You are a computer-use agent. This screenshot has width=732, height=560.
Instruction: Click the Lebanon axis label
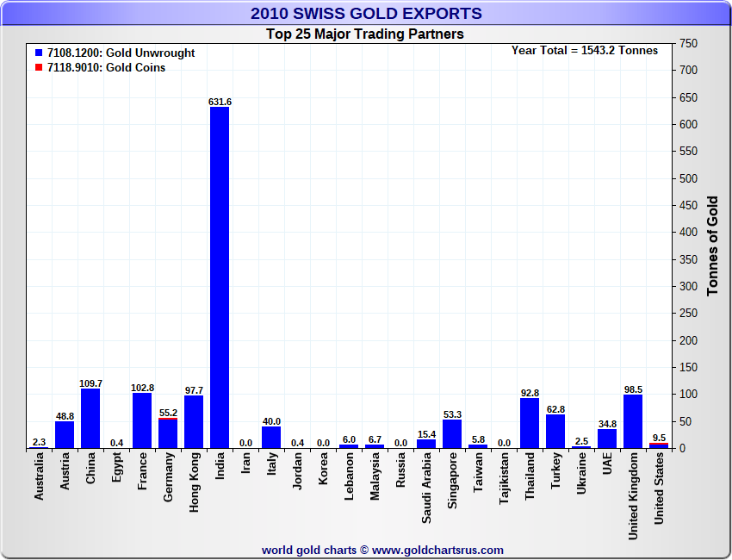point(349,476)
